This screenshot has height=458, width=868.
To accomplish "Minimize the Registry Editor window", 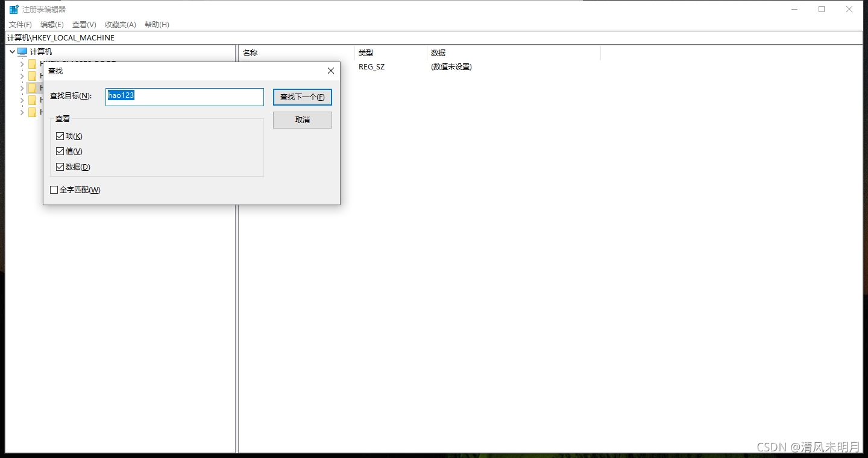I will [x=793, y=9].
